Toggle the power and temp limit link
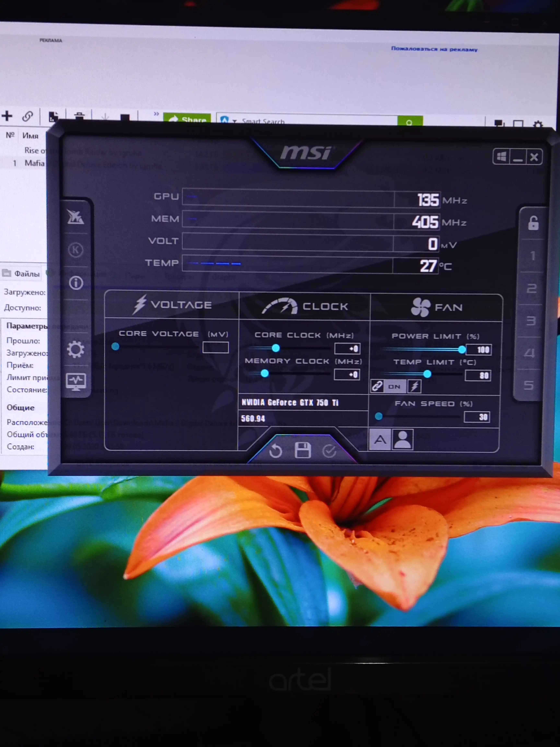560x747 pixels. click(377, 386)
